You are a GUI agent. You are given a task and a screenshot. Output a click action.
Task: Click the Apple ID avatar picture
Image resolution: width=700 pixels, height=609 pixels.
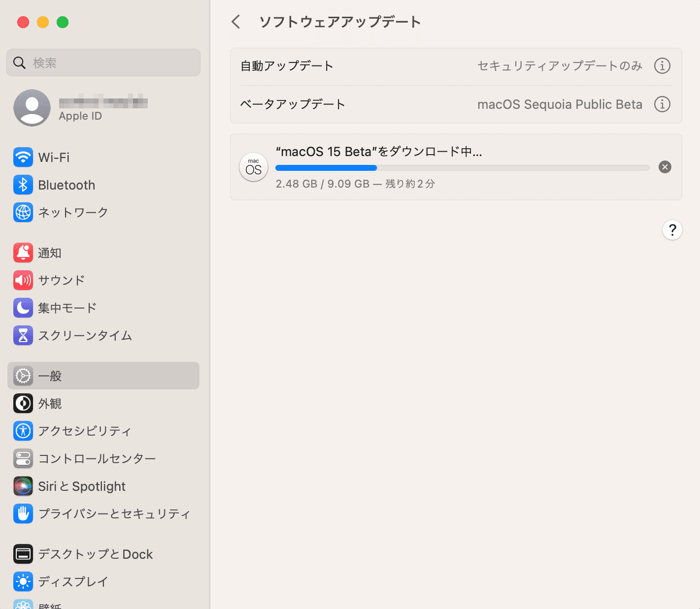32,108
